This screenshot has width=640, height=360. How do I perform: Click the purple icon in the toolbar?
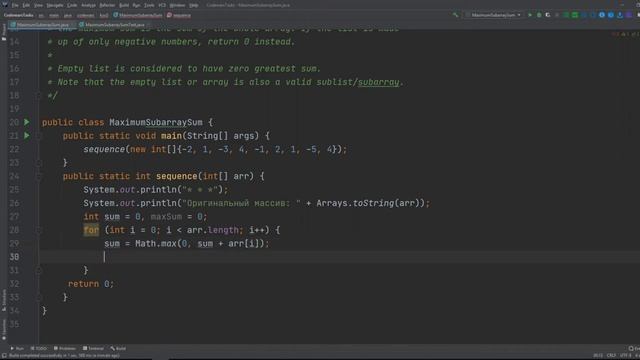click(629, 15)
